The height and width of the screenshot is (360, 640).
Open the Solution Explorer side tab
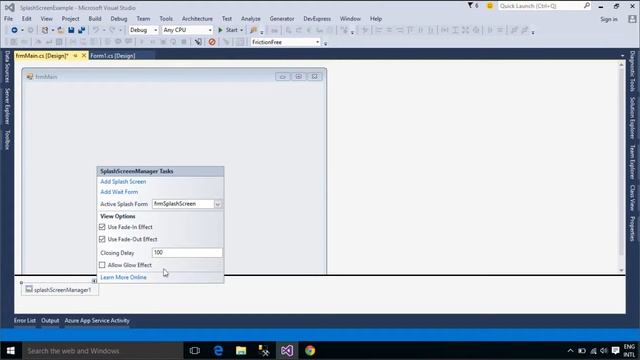click(632, 118)
